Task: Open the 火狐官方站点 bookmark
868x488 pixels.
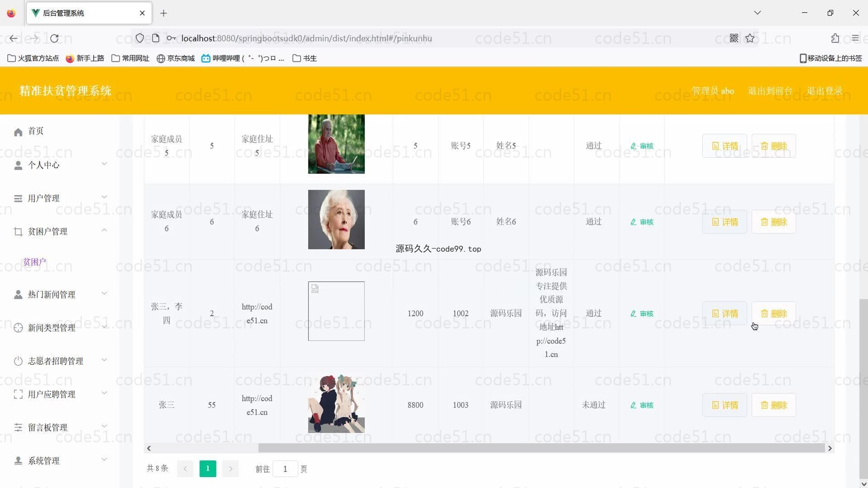Action: point(33,58)
